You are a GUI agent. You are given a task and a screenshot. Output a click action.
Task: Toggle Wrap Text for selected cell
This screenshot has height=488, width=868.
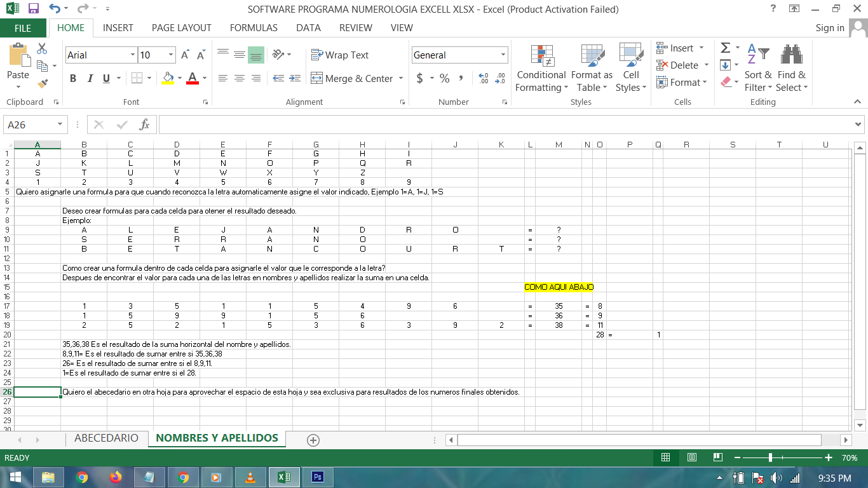click(340, 55)
